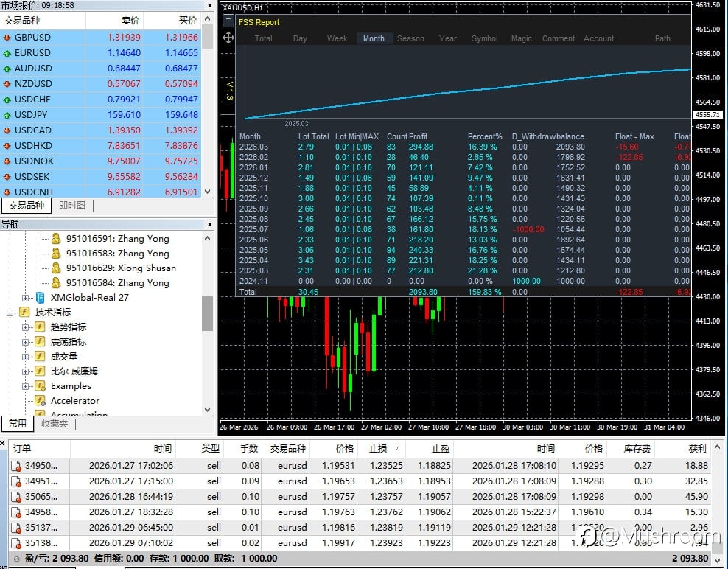The image size is (728, 569).
Task: Sort orders by the 订单 column header
Action: click(40, 449)
